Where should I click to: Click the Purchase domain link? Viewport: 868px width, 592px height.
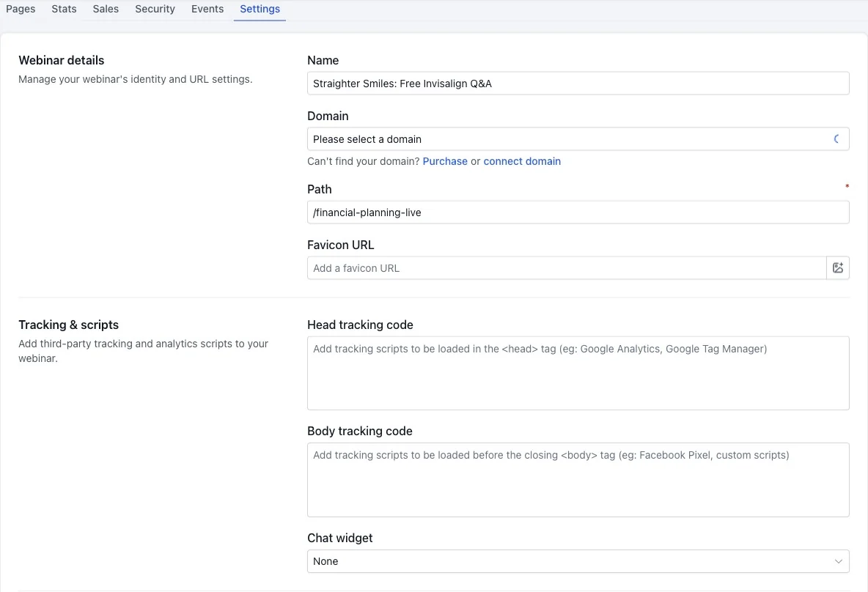[x=445, y=161]
